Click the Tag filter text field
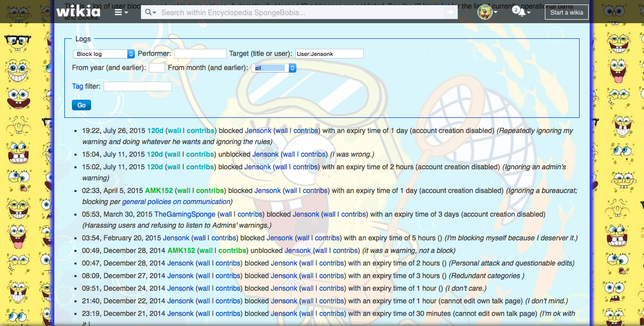The image size is (644, 326). 138,87
